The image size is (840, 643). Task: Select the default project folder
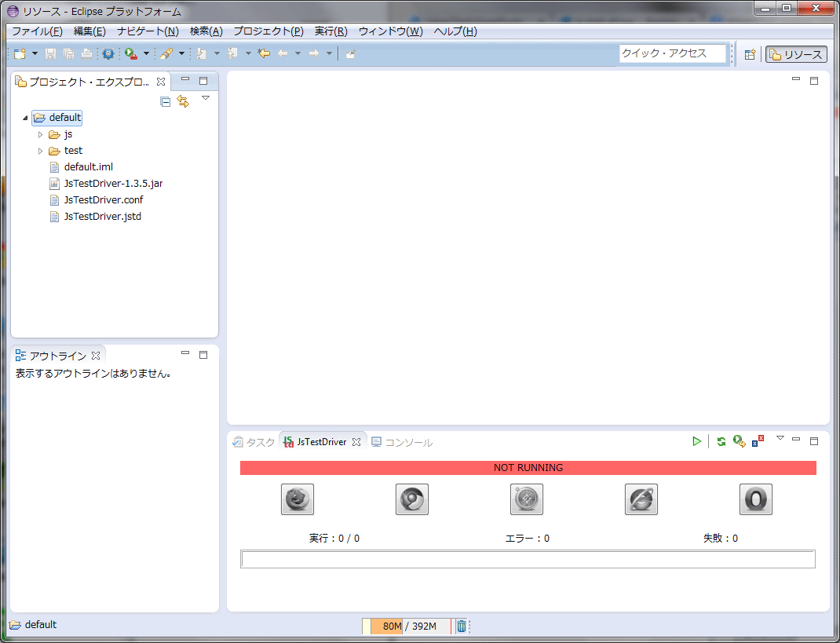(57, 117)
